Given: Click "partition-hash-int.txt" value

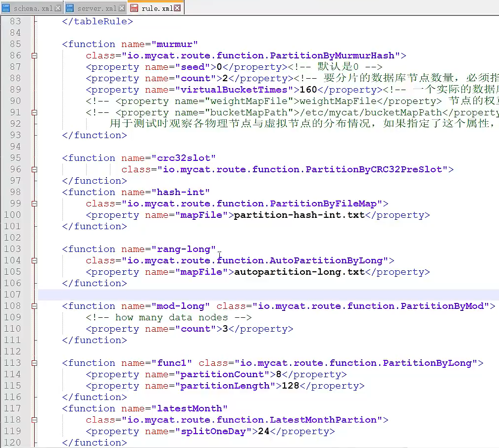Looking at the screenshot, I should 299,215.
